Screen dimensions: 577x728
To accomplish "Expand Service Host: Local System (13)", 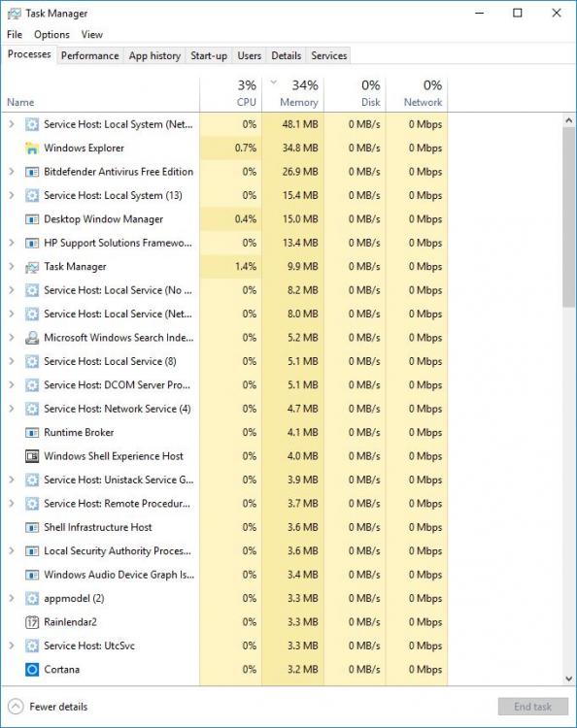I will click(x=12, y=195).
